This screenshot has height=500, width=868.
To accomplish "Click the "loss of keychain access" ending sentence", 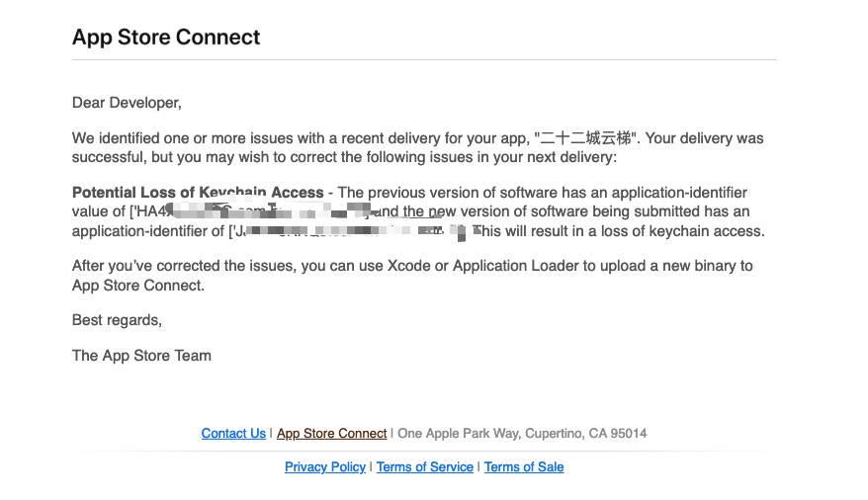I will point(618,231).
